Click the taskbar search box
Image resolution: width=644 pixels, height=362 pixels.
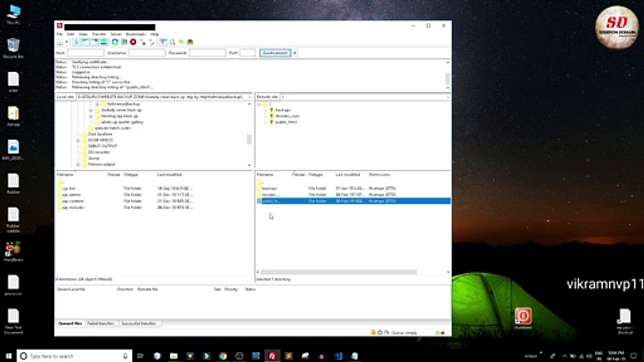(x=74, y=355)
